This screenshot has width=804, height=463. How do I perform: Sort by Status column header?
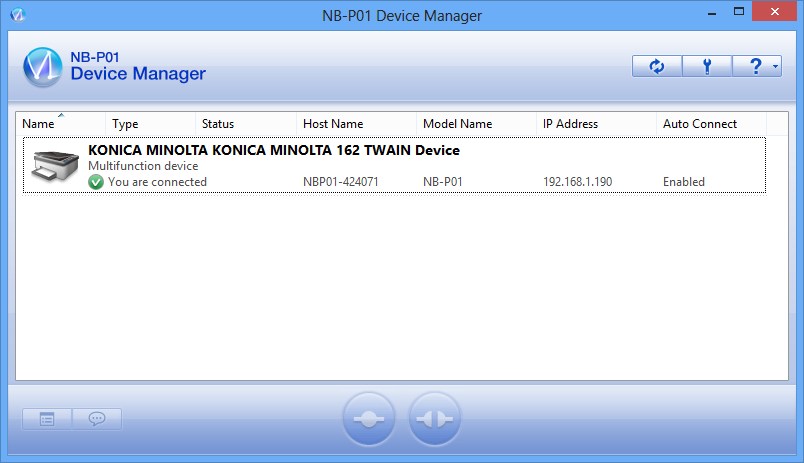(x=246, y=124)
